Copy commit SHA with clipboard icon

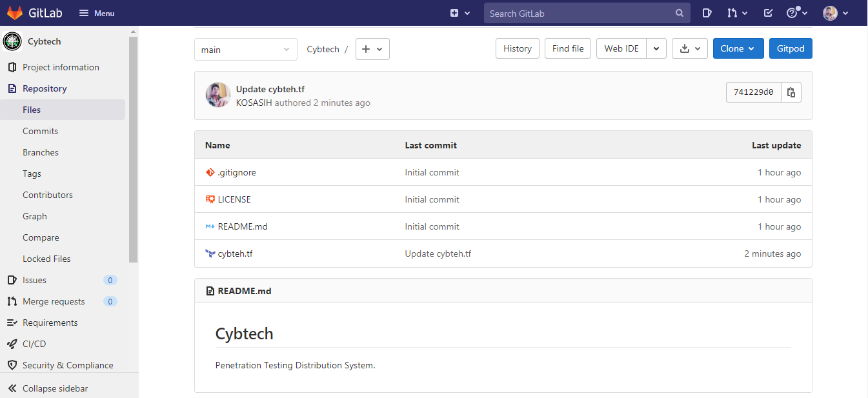[791, 92]
